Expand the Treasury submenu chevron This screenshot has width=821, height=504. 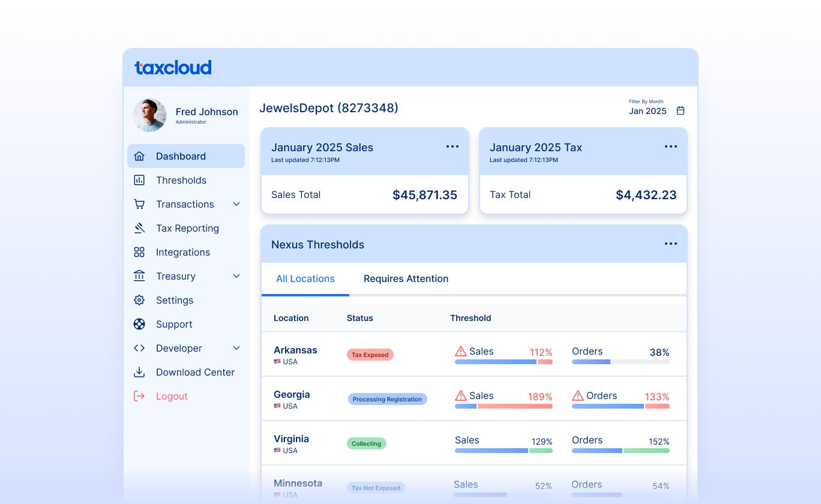[x=236, y=276]
